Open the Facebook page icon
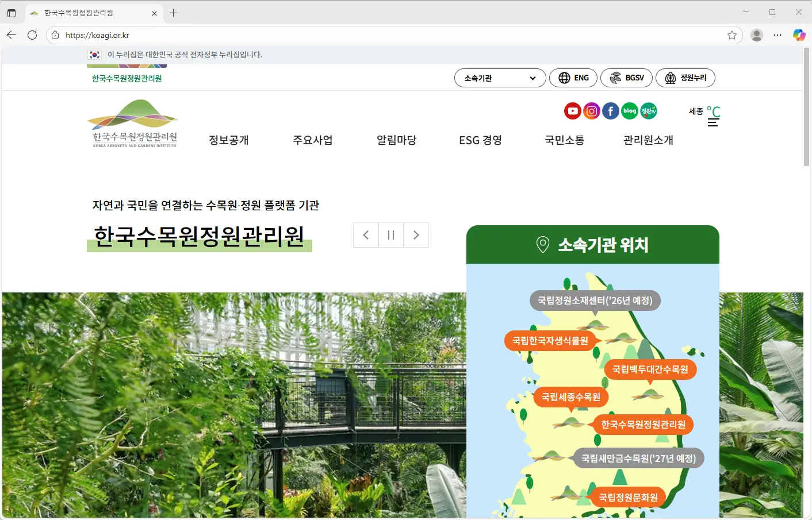 click(610, 111)
